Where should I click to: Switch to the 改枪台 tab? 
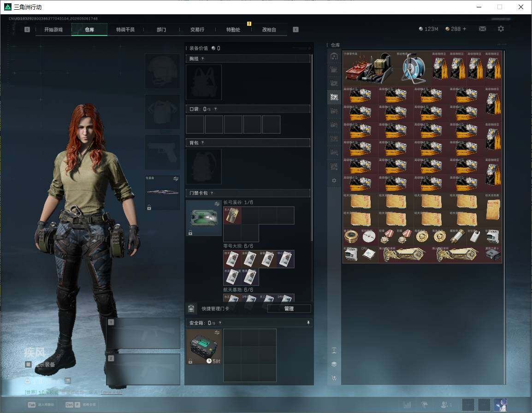tap(269, 29)
